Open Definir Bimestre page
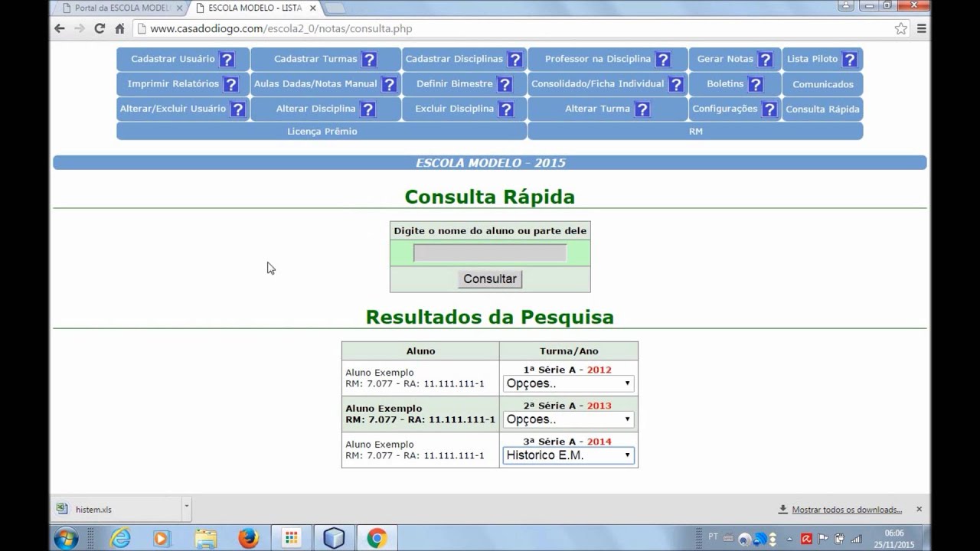The image size is (980, 551). [455, 84]
